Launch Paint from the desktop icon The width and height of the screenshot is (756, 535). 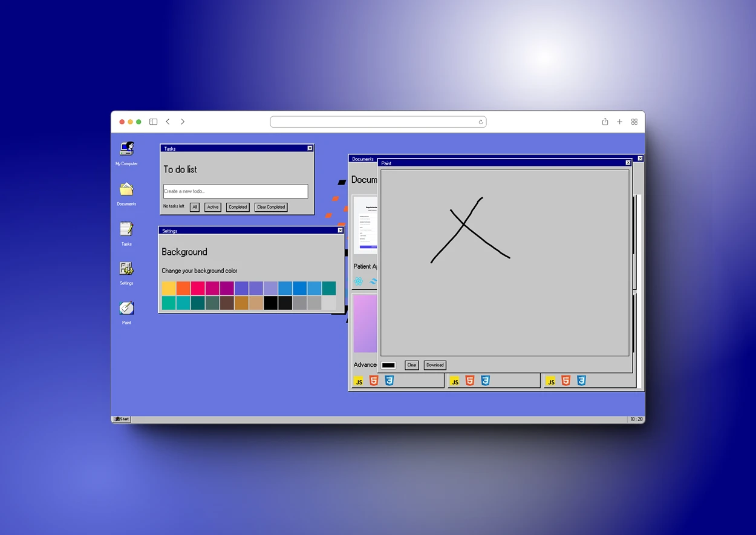pos(126,309)
